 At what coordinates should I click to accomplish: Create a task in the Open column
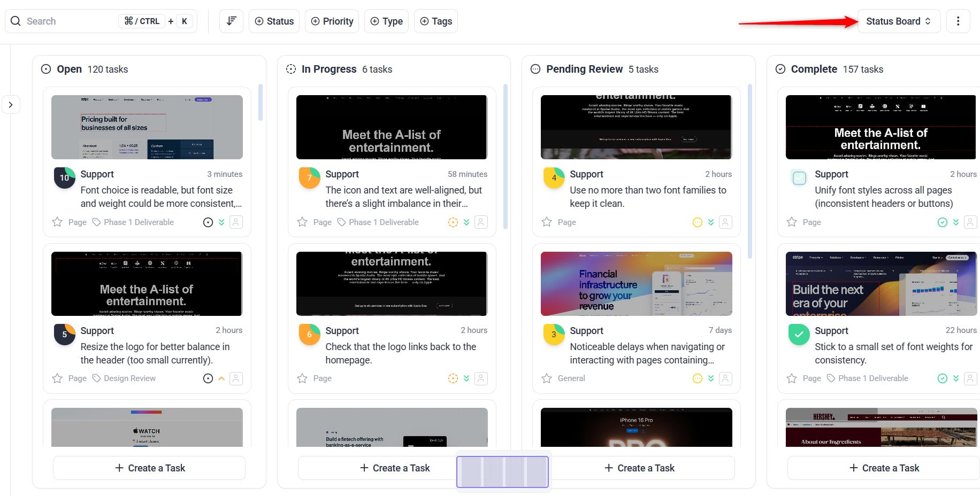pyautogui.click(x=149, y=468)
